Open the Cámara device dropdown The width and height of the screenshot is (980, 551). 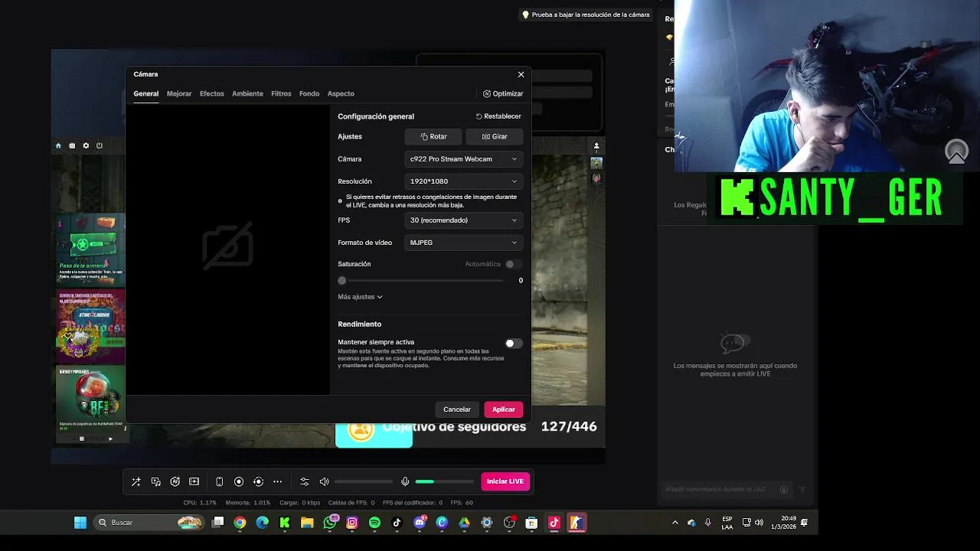pos(464,159)
